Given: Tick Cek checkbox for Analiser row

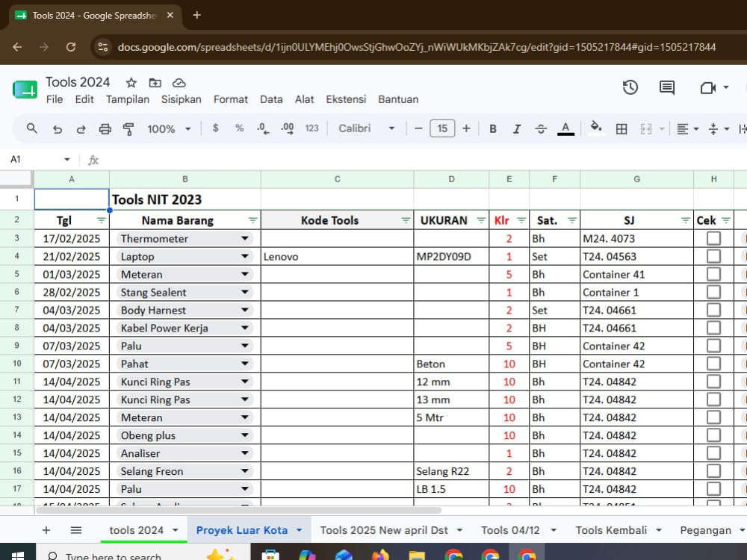Looking at the screenshot, I should pyautogui.click(x=713, y=453).
